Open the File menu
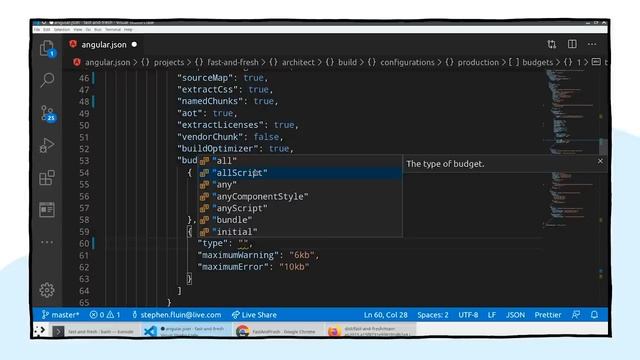This screenshot has height=360, width=640. pyautogui.click(x=37, y=30)
